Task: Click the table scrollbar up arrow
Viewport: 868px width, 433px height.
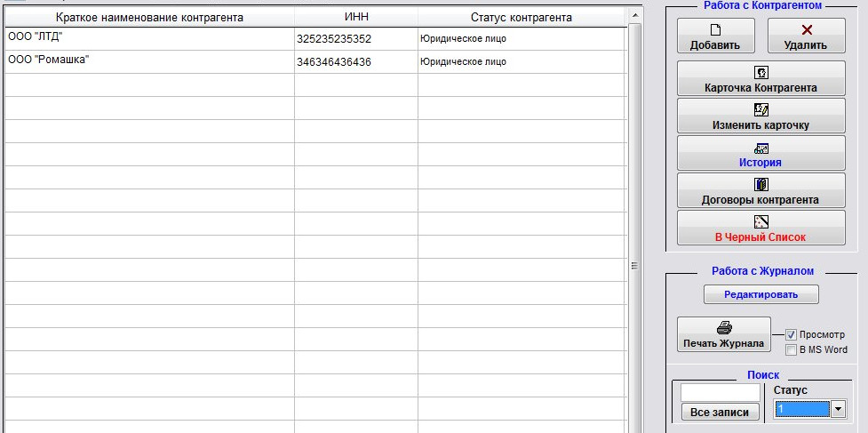Action: [x=634, y=15]
